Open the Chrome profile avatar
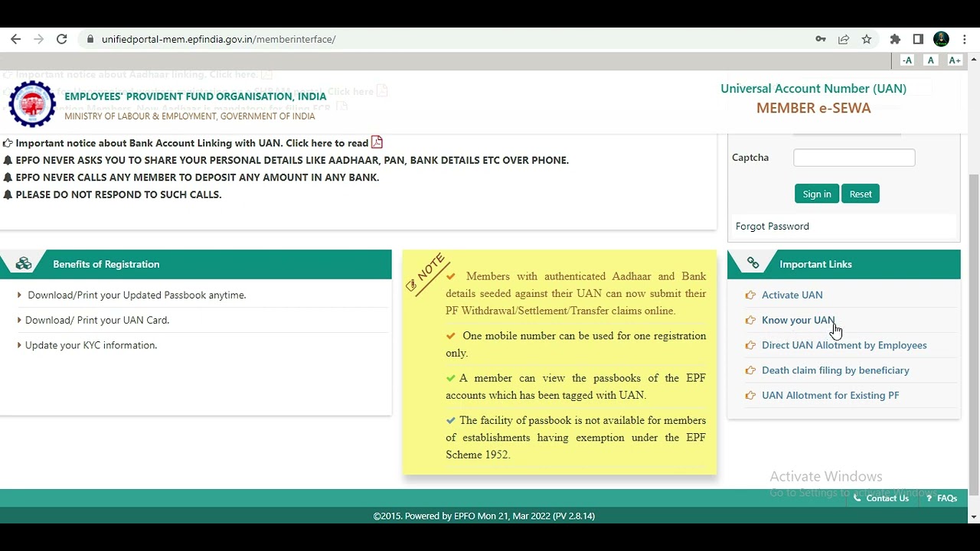The width and height of the screenshot is (980, 551). [x=942, y=39]
